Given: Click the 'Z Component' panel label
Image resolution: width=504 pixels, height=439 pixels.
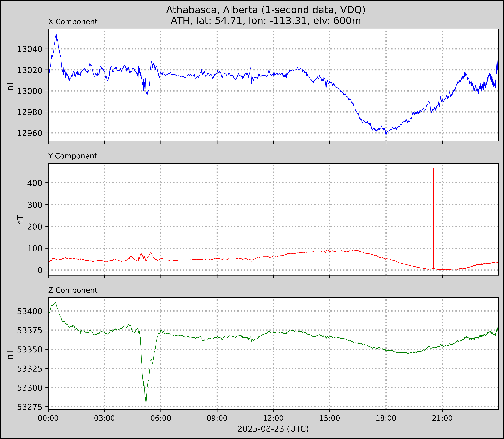Looking at the screenshot, I should 73,290.
